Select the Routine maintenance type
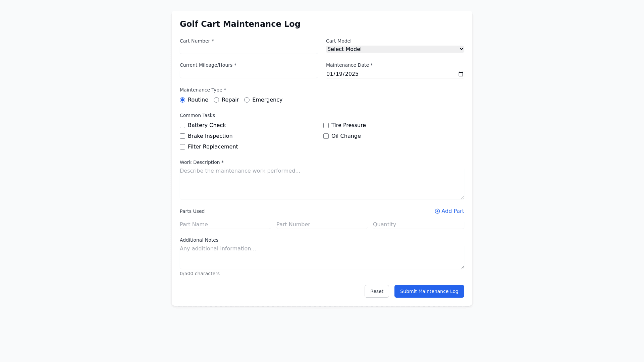Viewport: 644px width, 362px height. pos(182,100)
